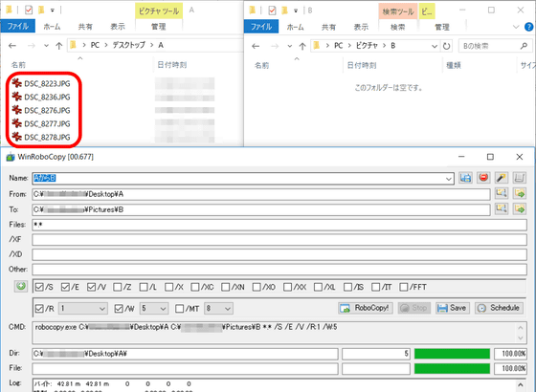The height and width of the screenshot is (392, 536).
Task: Open the From folder with green-arrow icon
Action: coord(520,193)
